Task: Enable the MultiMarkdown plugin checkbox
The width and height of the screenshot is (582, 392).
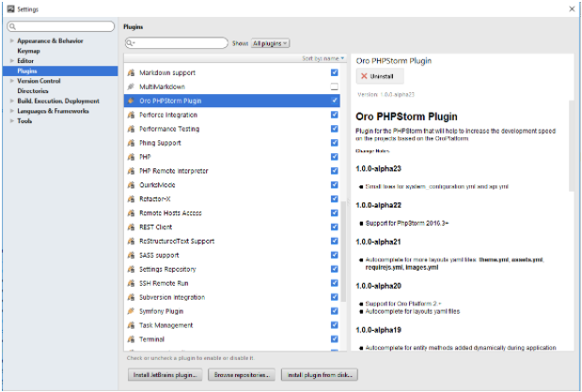Action: coord(335,86)
